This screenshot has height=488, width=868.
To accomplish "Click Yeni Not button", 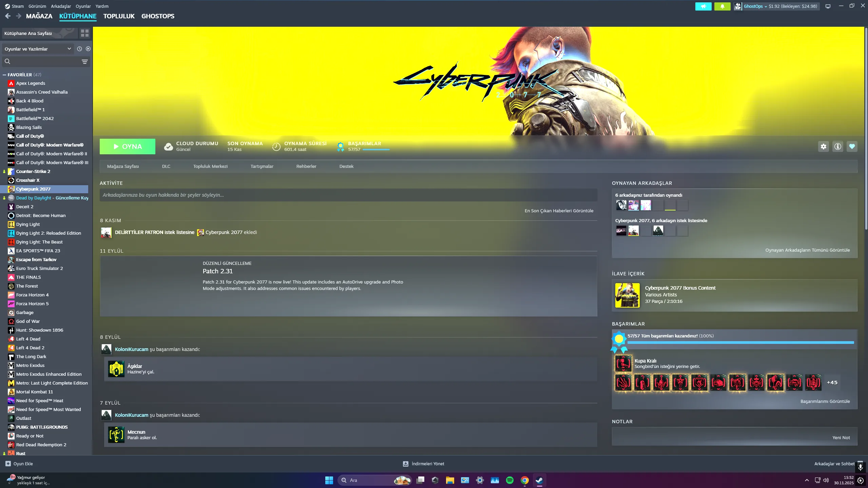I will [x=841, y=437].
